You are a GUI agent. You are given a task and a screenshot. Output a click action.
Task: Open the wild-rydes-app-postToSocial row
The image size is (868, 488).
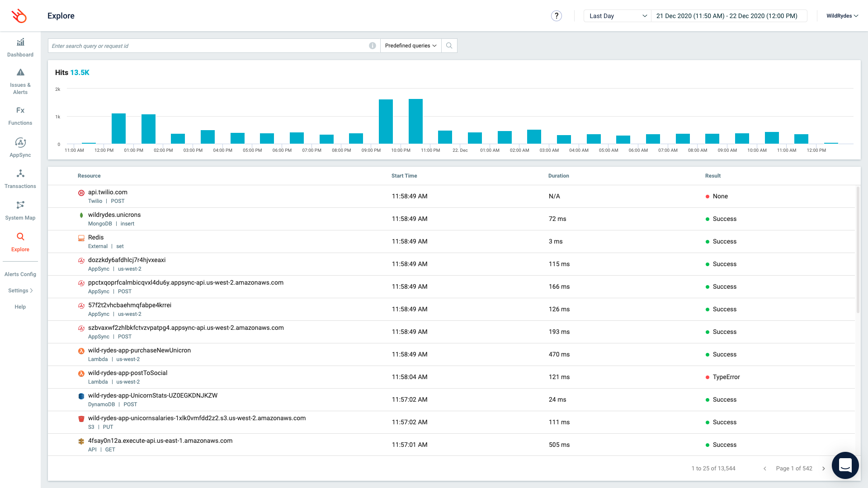coord(127,373)
